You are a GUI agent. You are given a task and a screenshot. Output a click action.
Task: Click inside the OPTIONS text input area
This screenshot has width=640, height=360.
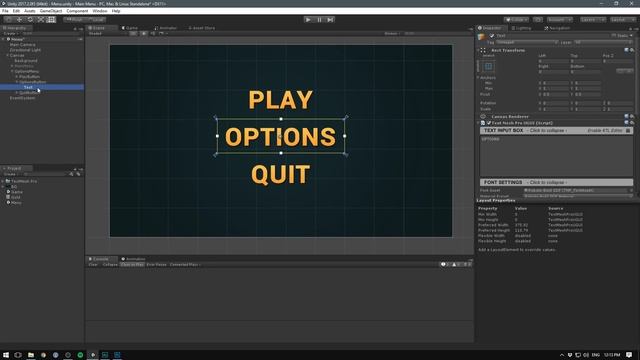point(556,156)
